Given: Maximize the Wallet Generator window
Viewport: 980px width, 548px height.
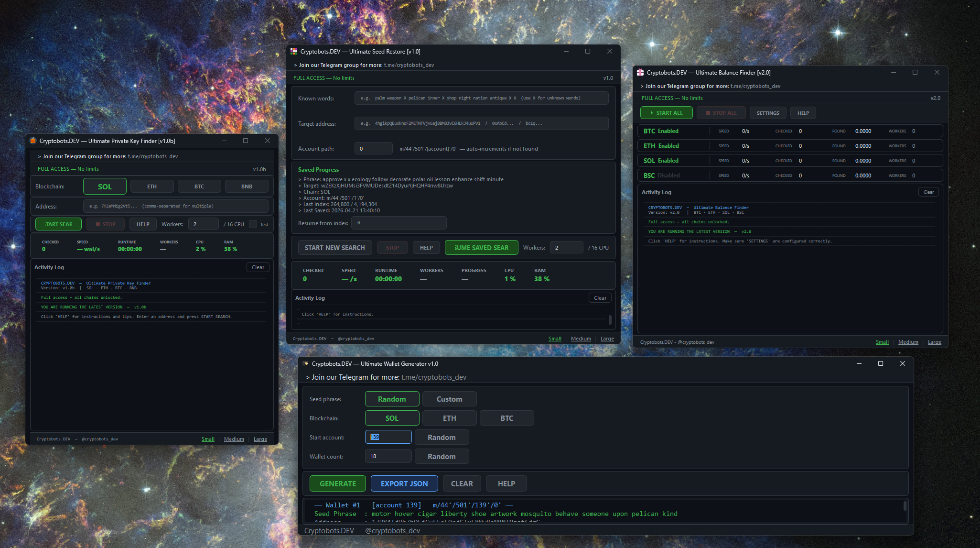Looking at the screenshot, I should (880, 363).
